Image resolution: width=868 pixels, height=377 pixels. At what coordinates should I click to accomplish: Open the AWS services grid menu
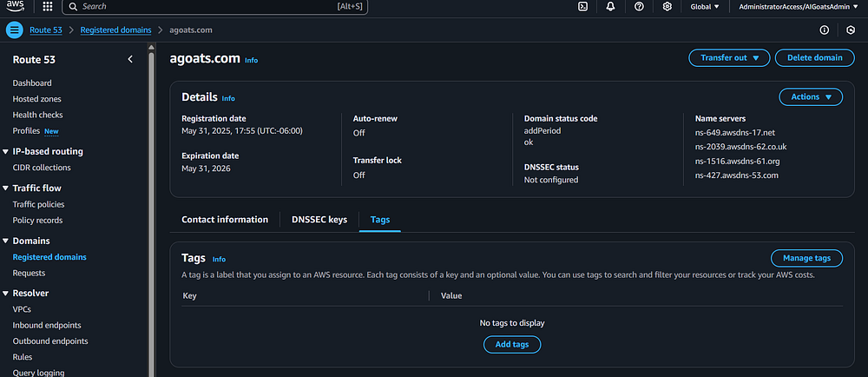(x=47, y=7)
